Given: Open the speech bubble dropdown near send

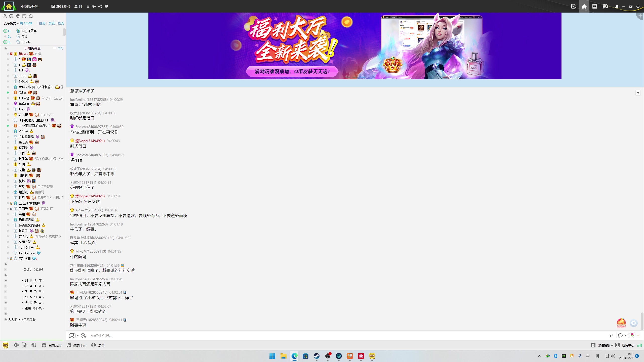Looking at the screenshot, I should pos(622,336).
